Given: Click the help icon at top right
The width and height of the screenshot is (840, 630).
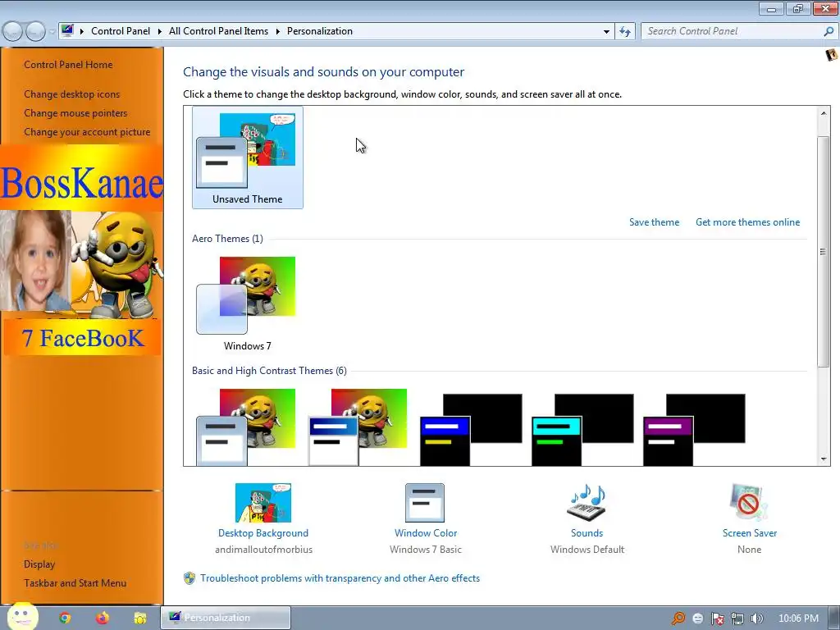Looking at the screenshot, I should coord(831,55).
